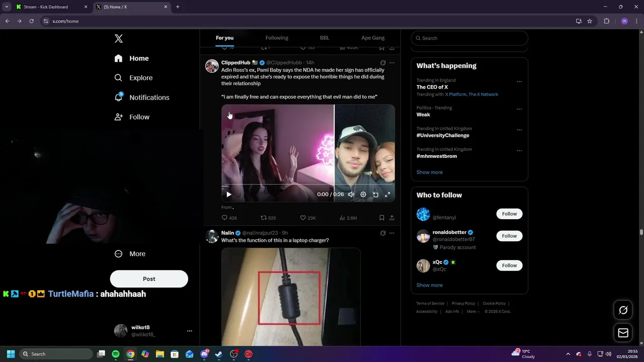
Task: Open The CEO of X trend
Action: coord(432,87)
